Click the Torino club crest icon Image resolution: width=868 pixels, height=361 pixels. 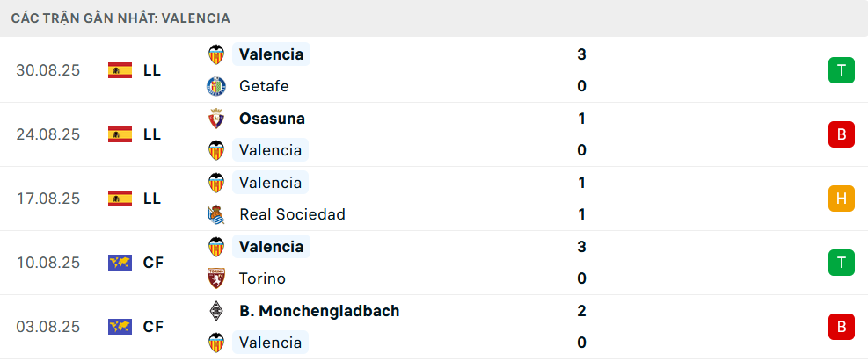pos(215,278)
